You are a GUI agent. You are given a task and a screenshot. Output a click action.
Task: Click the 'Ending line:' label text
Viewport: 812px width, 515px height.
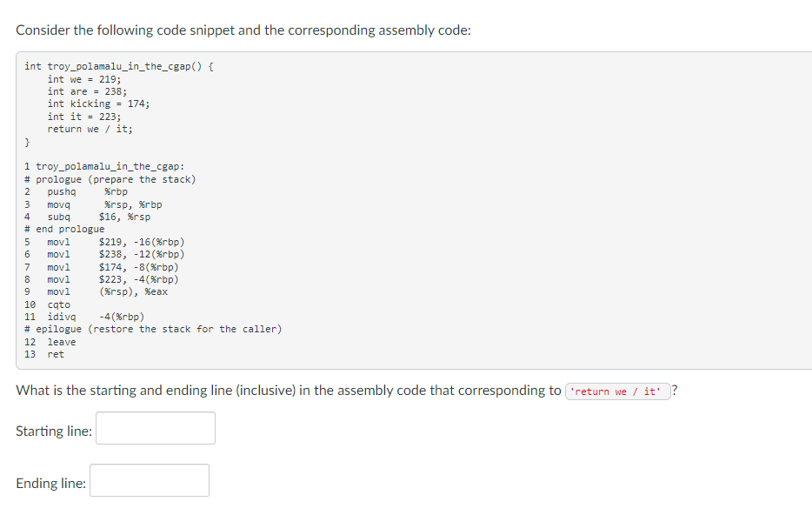click(50, 484)
